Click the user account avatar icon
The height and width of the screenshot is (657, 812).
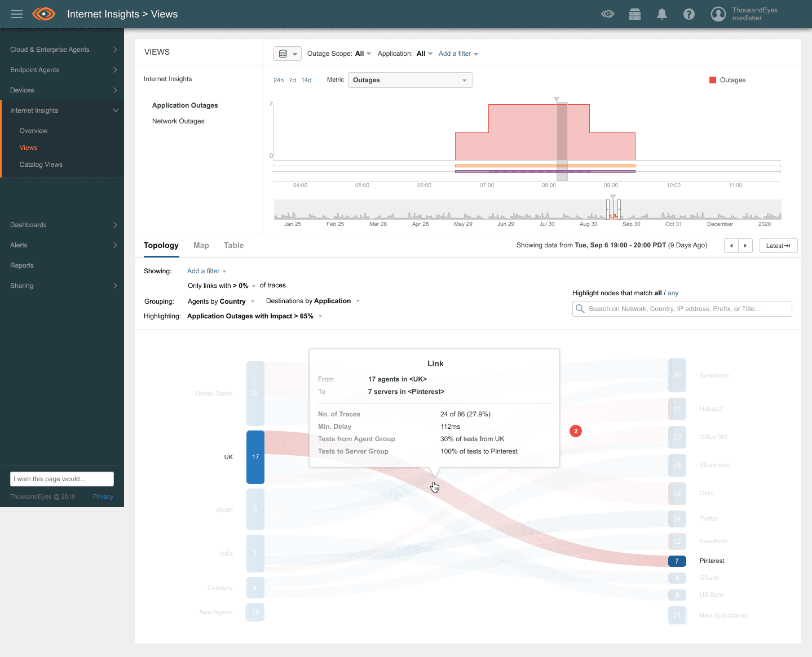point(718,14)
